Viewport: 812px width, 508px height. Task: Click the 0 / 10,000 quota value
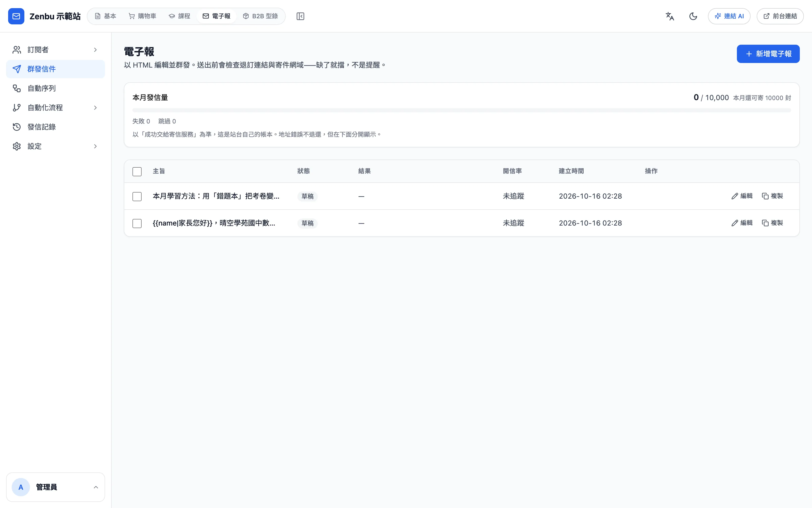(711, 98)
